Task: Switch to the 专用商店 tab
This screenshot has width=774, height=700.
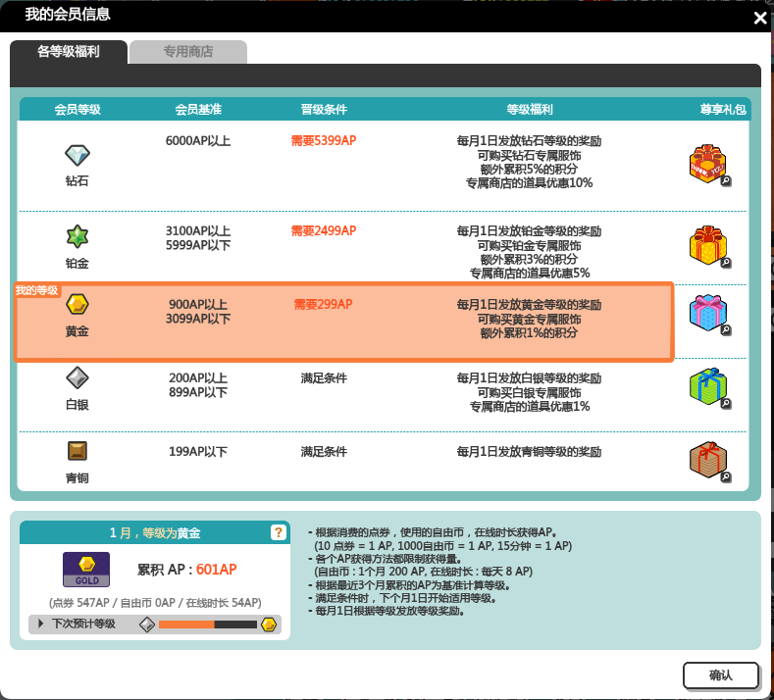Action: [188, 52]
